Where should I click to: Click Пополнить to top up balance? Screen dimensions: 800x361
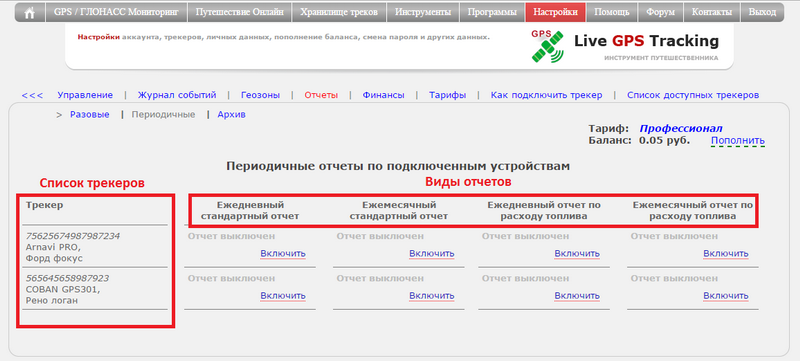coord(738,141)
